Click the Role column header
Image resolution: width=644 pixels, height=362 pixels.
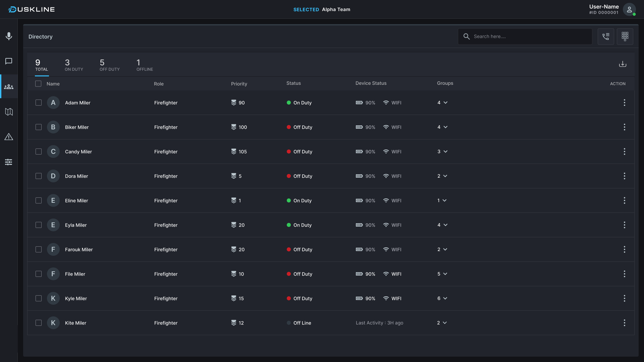pos(159,84)
